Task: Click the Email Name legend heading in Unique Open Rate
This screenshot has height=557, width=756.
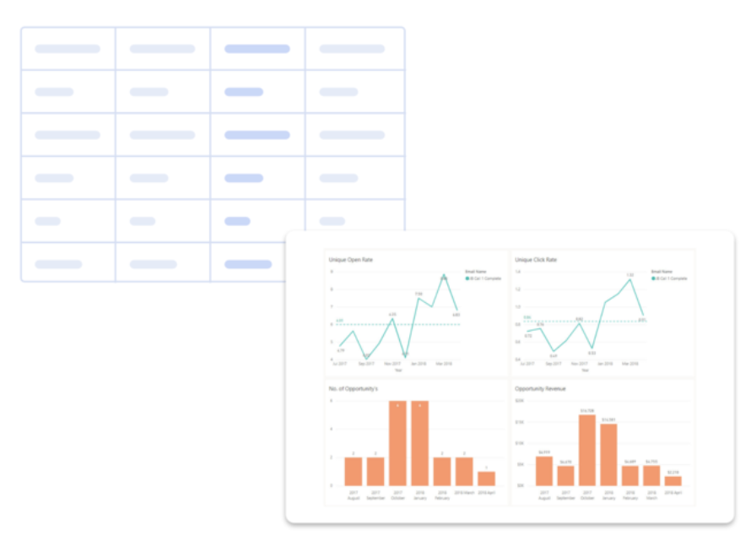Action: [x=475, y=272]
